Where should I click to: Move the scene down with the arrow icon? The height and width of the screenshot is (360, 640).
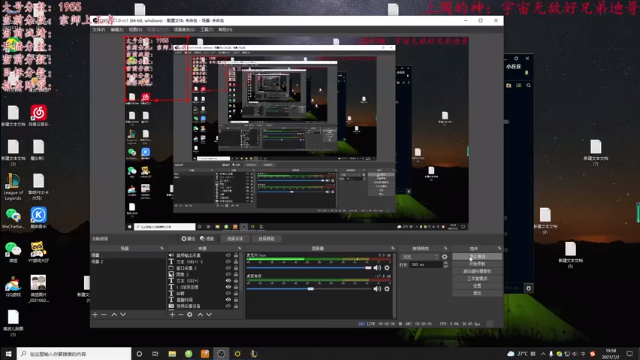pyautogui.click(x=123, y=315)
